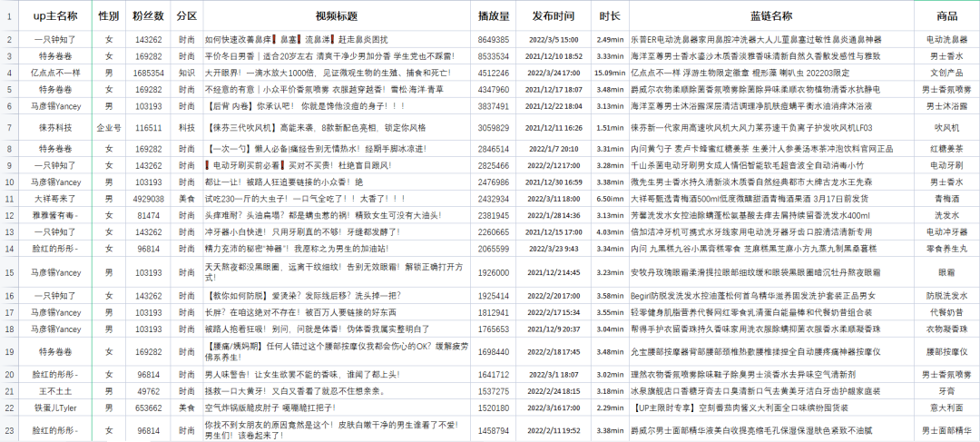Image resolution: width=980 pixels, height=442 pixels.
Task: Click duration cell '2.29min'
Action: [610, 408]
